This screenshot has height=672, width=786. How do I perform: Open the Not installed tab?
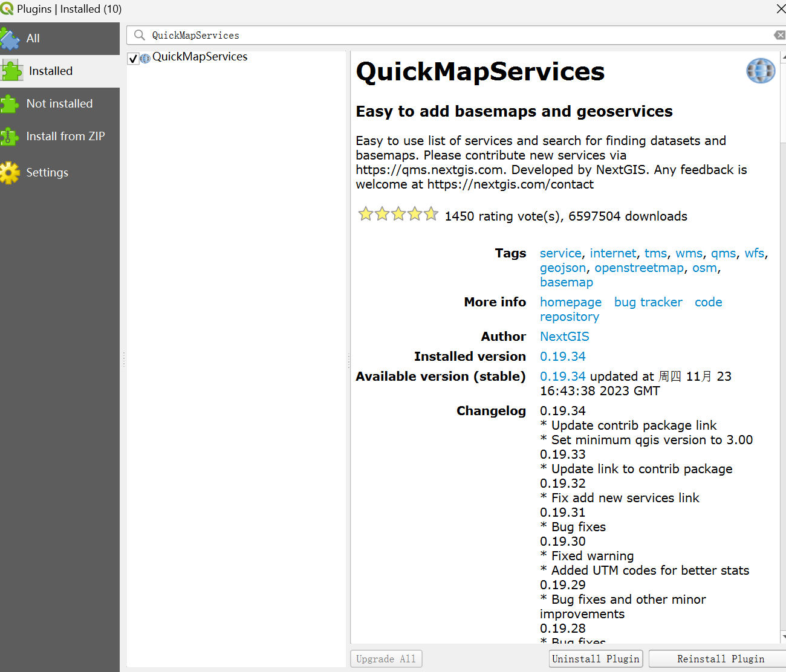click(x=60, y=103)
